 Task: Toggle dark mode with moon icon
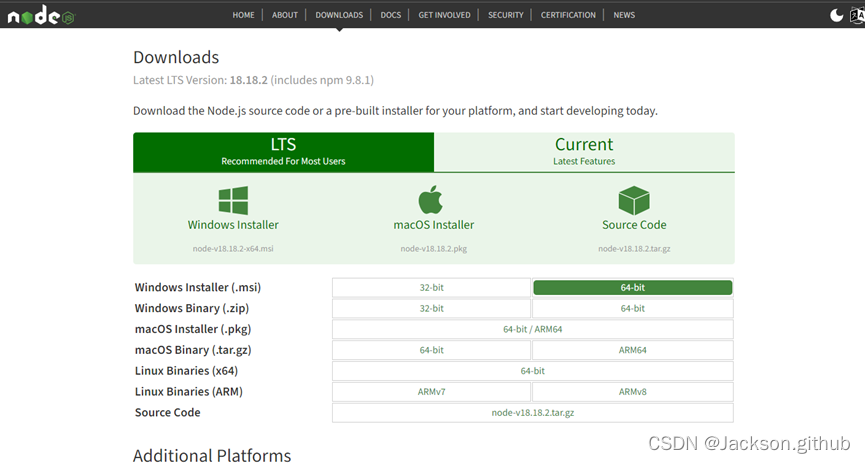tap(836, 15)
